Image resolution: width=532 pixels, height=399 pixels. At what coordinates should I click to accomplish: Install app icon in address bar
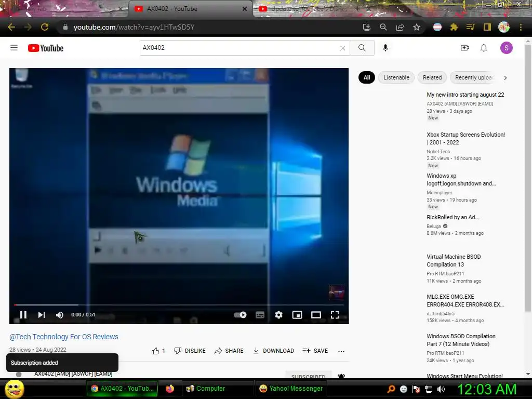click(366, 27)
